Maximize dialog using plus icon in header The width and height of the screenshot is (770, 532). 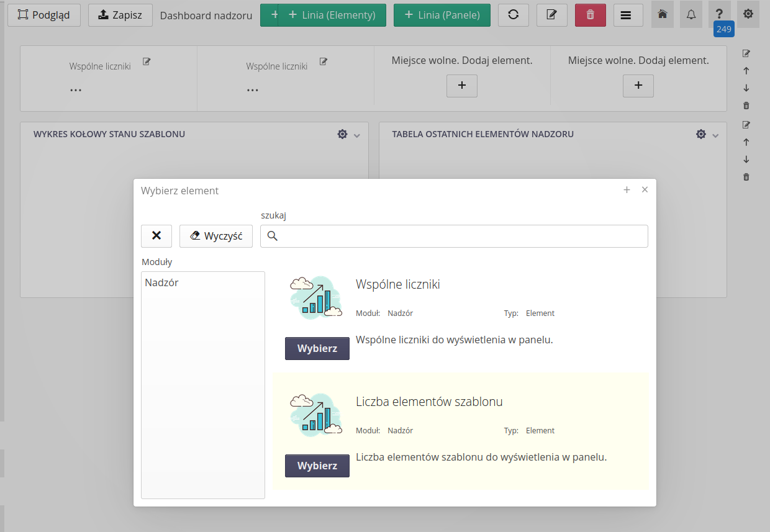(x=627, y=190)
